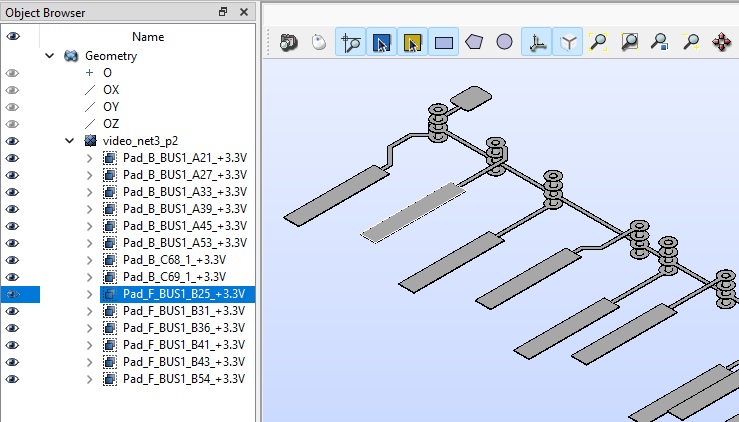Select the circle selection tool
Screen dimensions: 739x422
505,43
